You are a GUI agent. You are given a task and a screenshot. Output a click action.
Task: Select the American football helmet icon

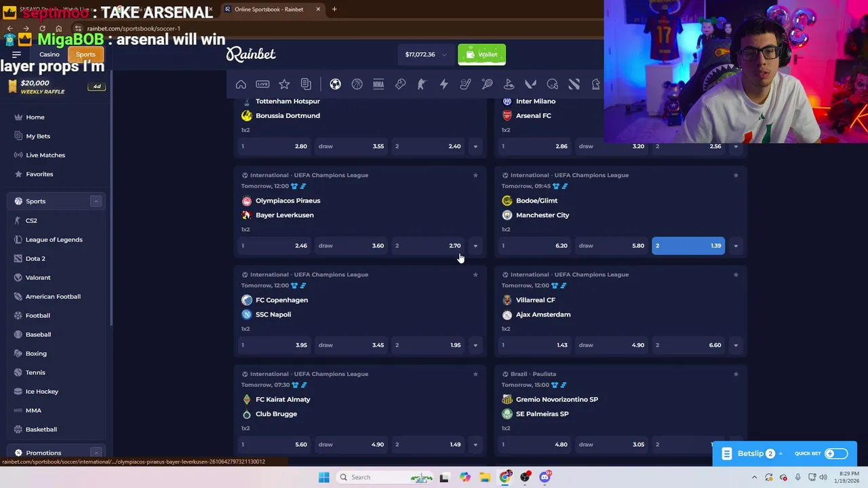click(x=552, y=84)
